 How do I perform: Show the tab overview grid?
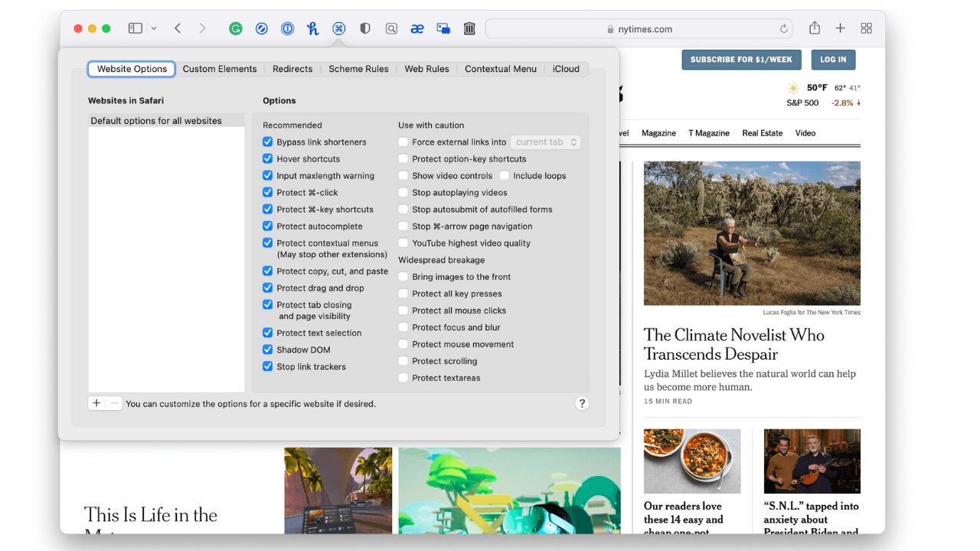click(866, 28)
